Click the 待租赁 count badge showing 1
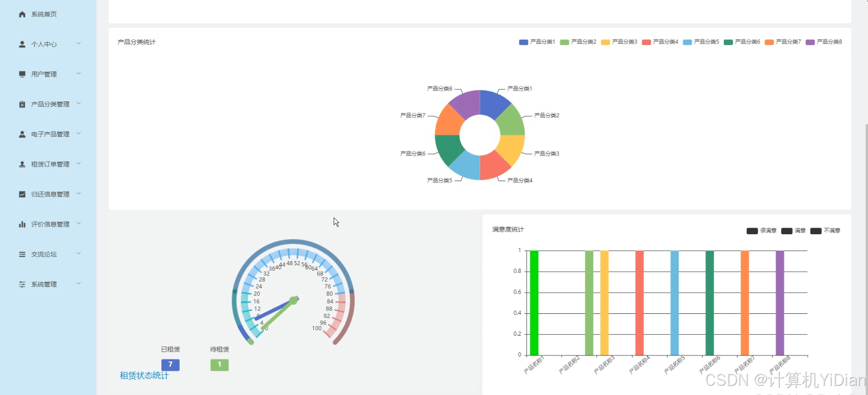This screenshot has height=395, width=868. click(x=219, y=365)
